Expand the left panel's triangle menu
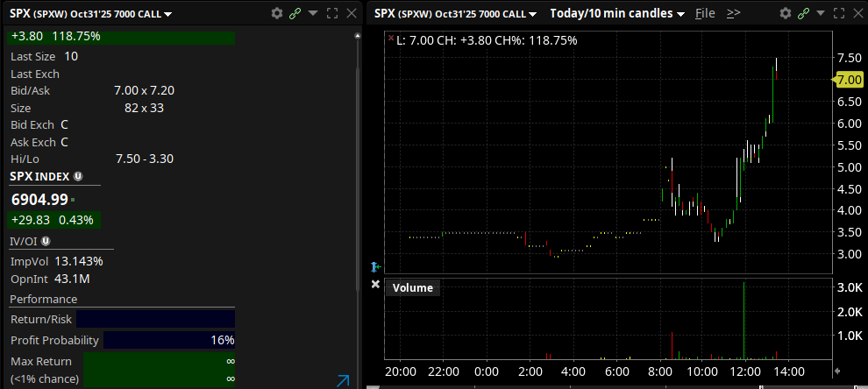Viewport: 868px width, 389px height. tap(313, 13)
